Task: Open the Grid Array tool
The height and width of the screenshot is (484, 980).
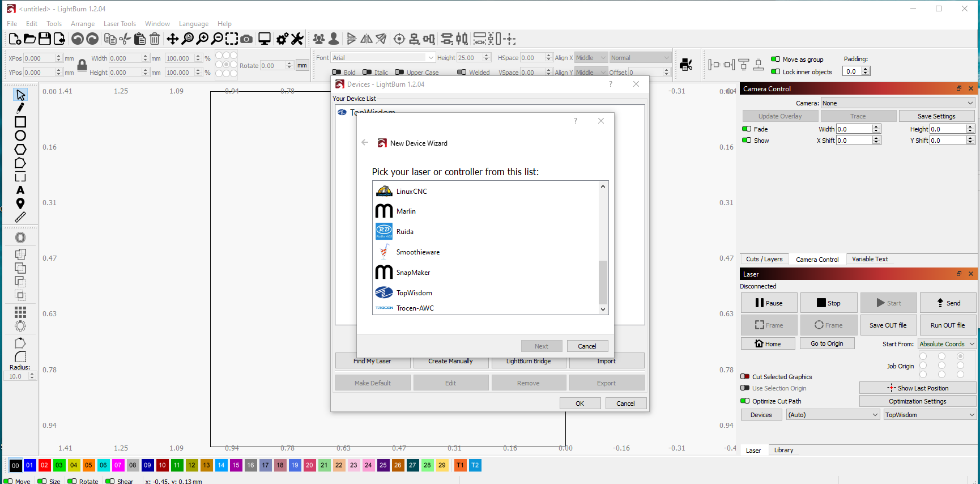Action: pos(20,312)
